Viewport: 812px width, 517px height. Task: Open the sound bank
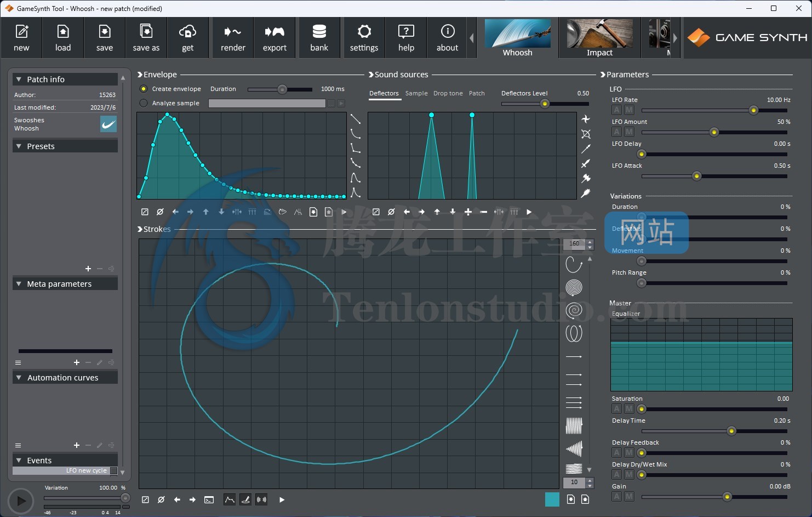pos(319,38)
